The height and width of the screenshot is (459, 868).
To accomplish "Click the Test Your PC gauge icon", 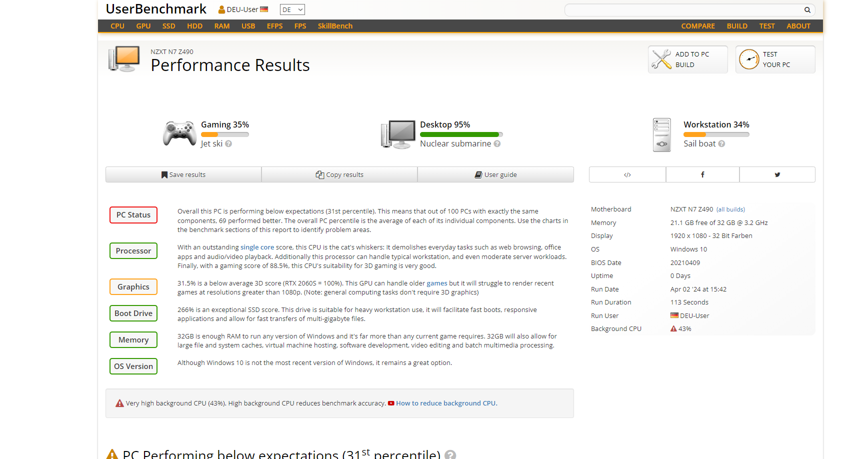I will point(749,59).
